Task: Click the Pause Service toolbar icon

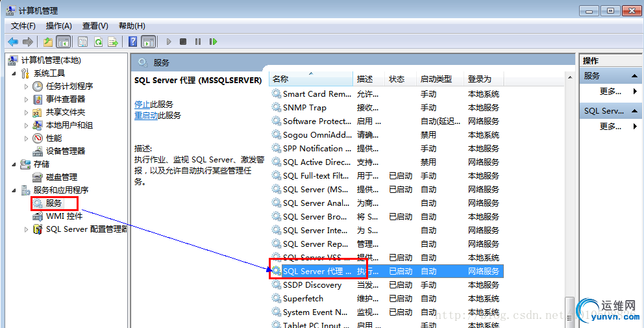Action: click(198, 42)
